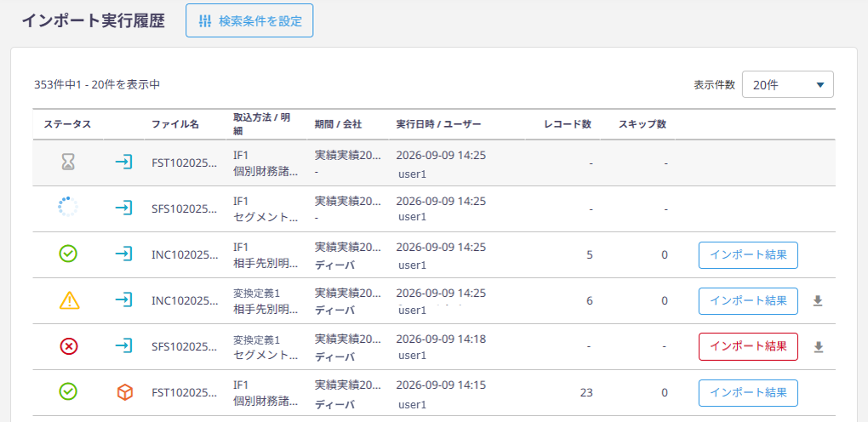Click the レコード数 column header
The height and width of the screenshot is (422, 868).
tap(568, 124)
